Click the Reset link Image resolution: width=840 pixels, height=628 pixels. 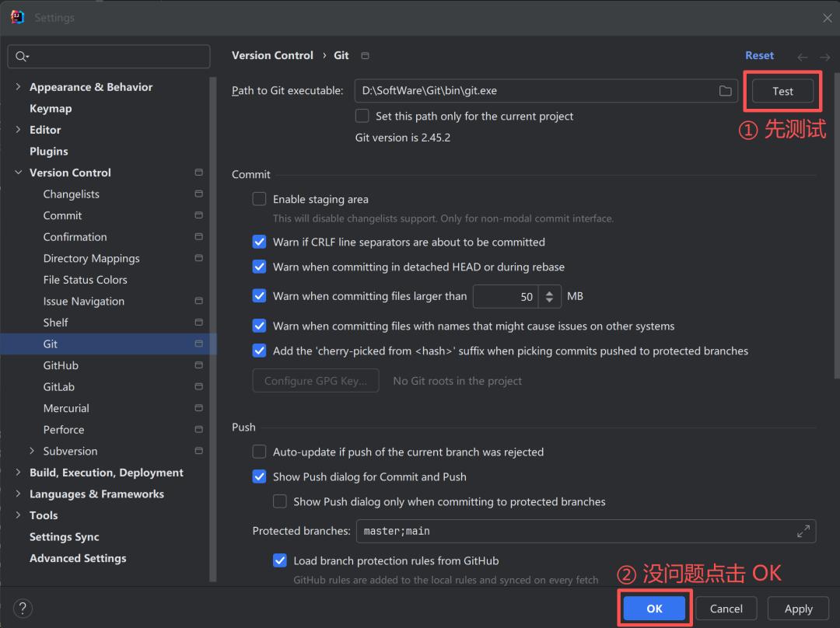click(x=759, y=55)
